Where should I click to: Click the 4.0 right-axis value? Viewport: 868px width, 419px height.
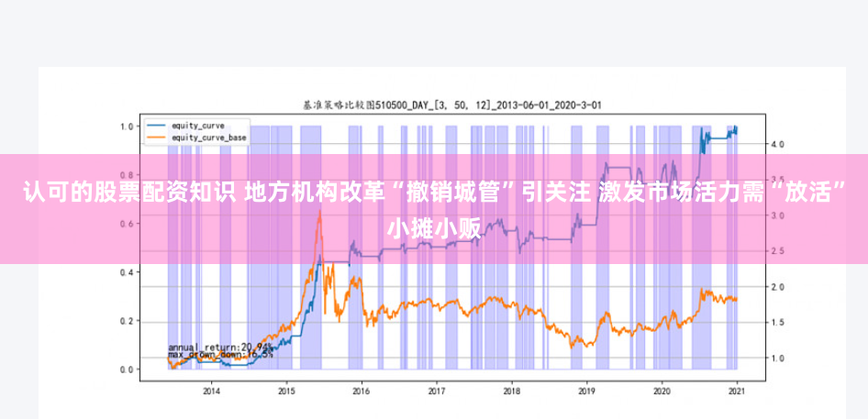coord(777,144)
